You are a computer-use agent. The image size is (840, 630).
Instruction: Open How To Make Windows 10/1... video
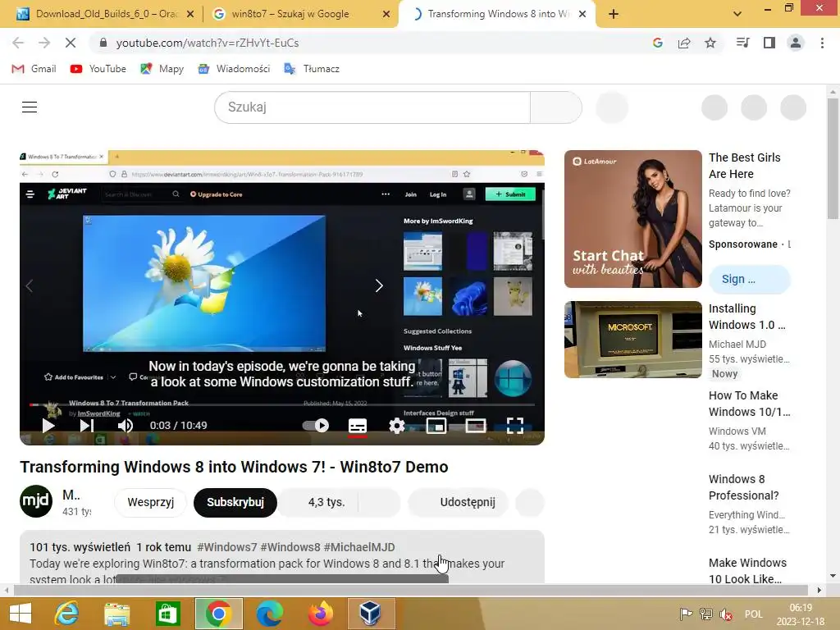pyautogui.click(x=749, y=404)
